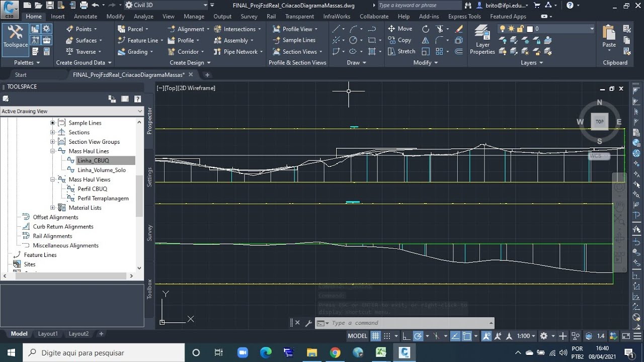Open the Prospector side tab

(149, 121)
